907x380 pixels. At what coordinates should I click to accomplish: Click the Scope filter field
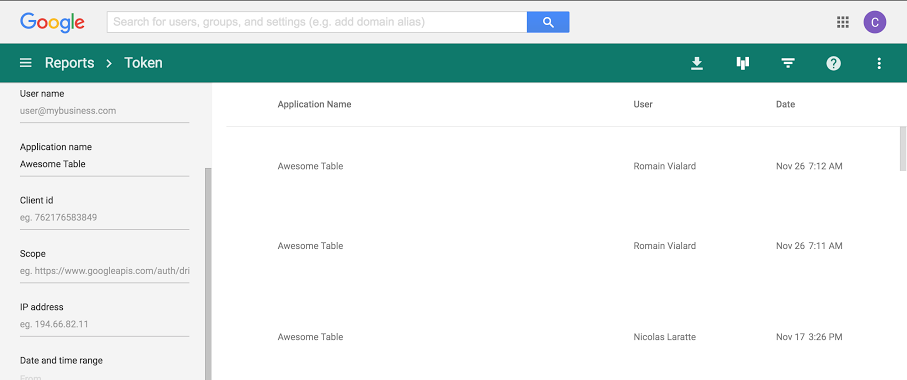click(104, 271)
